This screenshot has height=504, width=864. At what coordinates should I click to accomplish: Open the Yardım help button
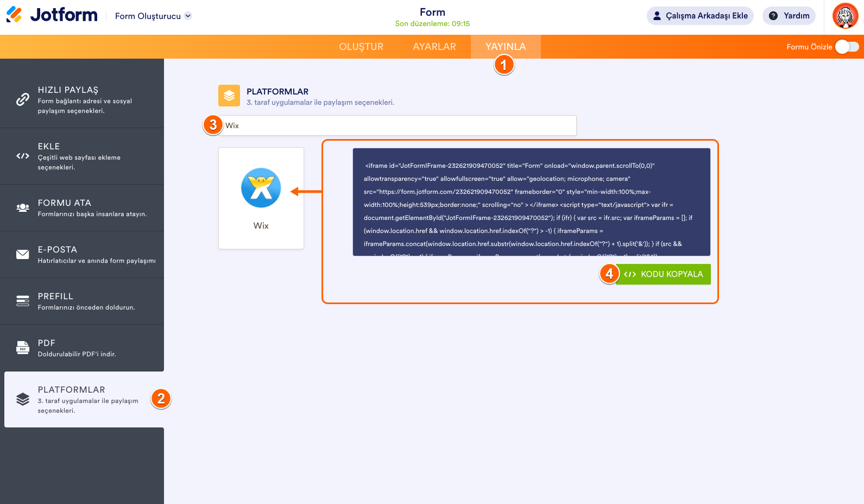point(789,16)
